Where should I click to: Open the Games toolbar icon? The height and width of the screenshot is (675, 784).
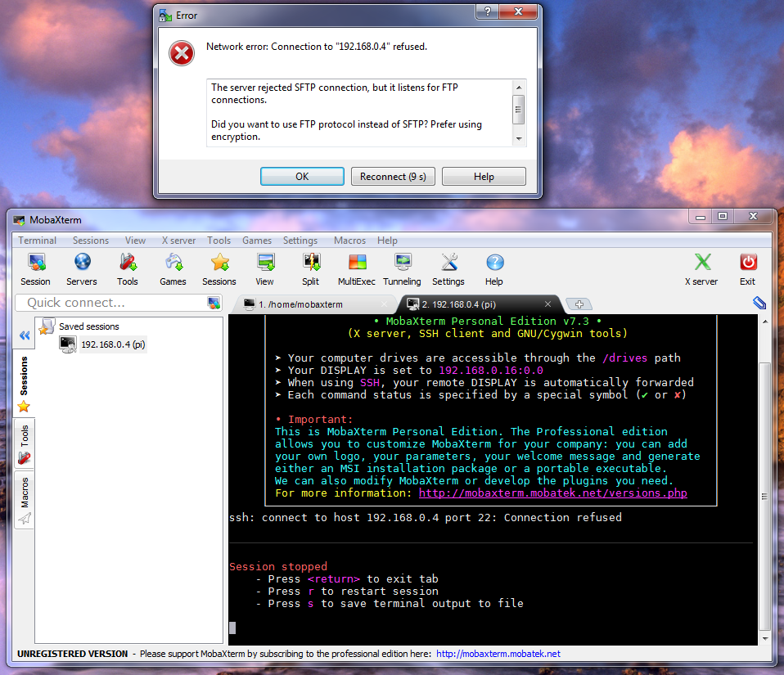click(x=173, y=269)
